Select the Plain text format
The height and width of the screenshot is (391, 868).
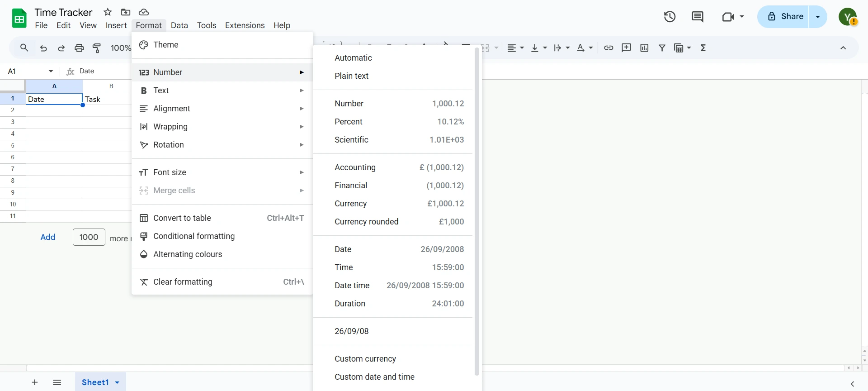(x=393, y=76)
